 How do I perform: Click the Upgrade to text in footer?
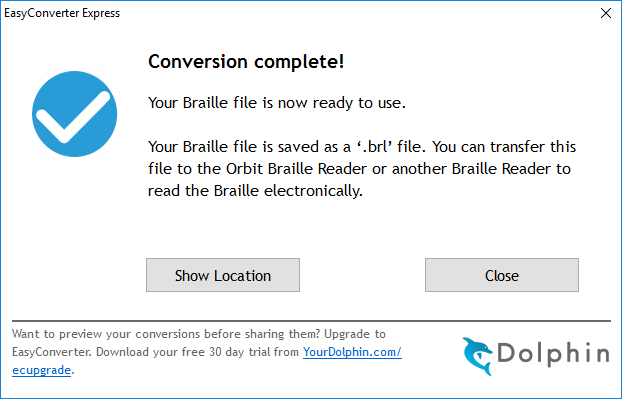(355, 334)
